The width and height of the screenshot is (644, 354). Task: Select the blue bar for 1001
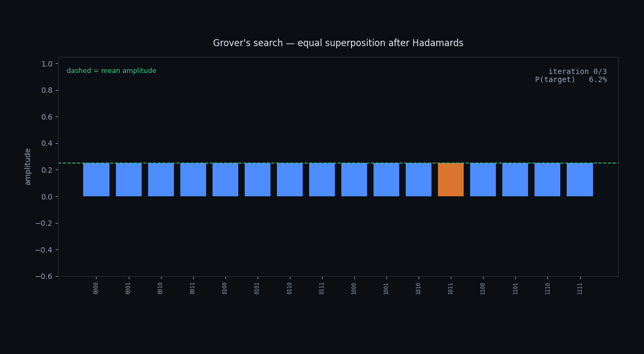(386, 180)
